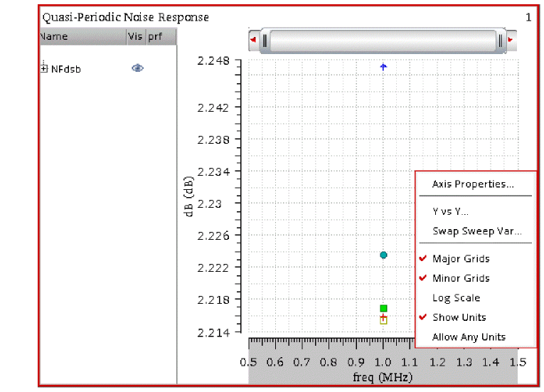The height and width of the screenshot is (392, 544).
Task: Choose Y vs Y... menu entry
Action: (x=450, y=211)
